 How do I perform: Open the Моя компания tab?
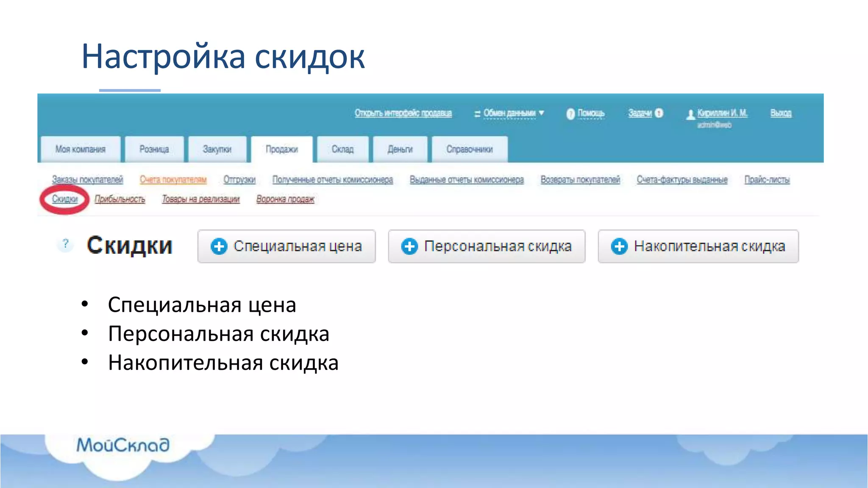coord(81,149)
